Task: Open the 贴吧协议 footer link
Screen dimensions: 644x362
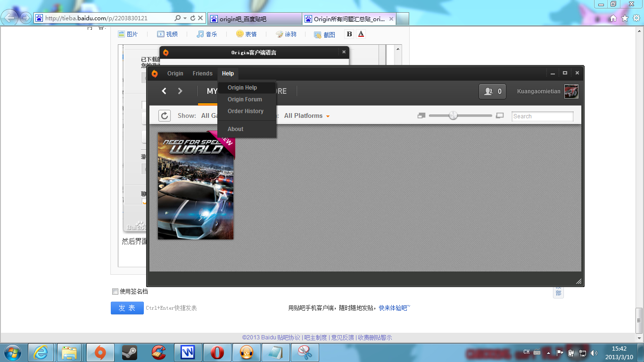Action: pyautogui.click(x=289, y=337)
